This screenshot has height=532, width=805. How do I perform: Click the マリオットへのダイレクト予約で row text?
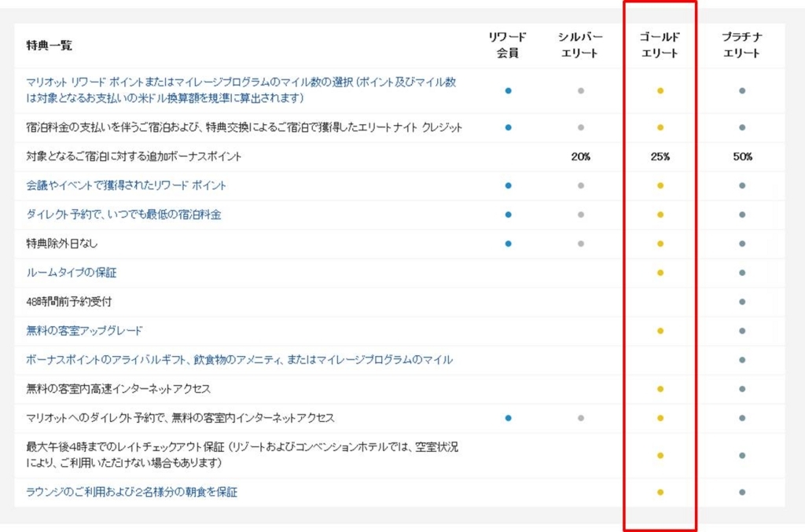[x=180, y=418]
